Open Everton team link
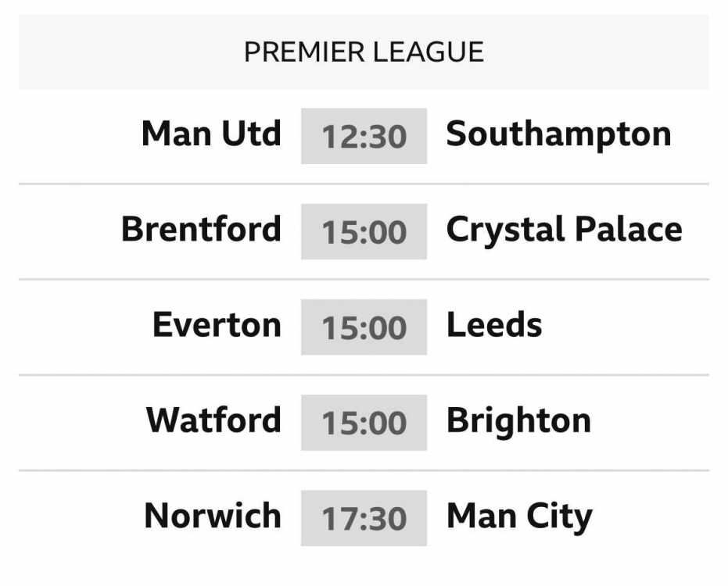The height and width of the screenshot is (586, 728). coord(217,325)
